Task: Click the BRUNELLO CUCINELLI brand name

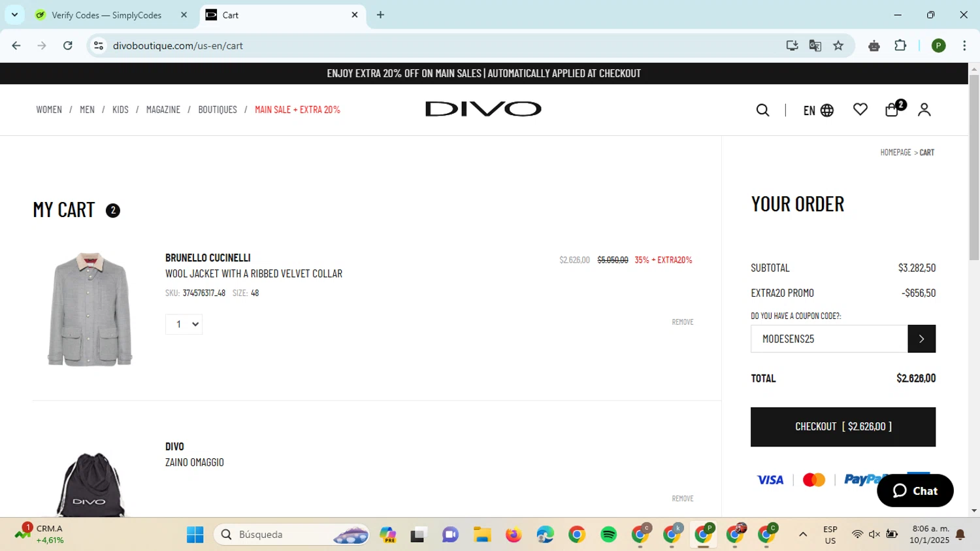Action: click(x=208, y=258)
